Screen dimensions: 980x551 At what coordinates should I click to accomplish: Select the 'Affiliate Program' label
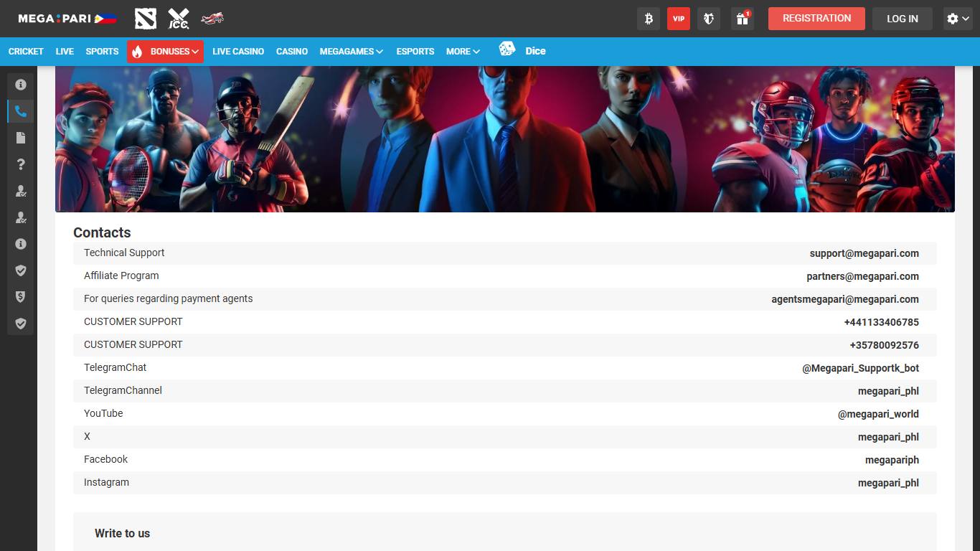click(x=121, y=275)
